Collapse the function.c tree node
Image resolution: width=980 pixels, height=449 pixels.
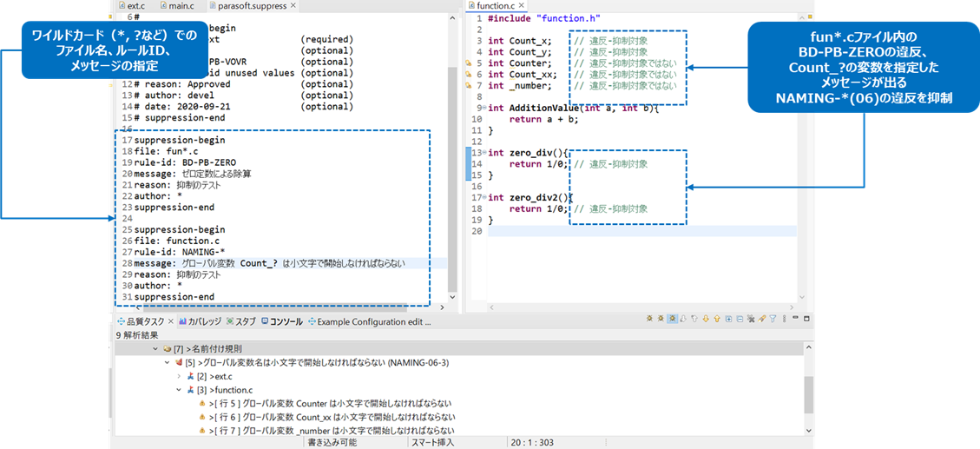[x=180, y=390]
